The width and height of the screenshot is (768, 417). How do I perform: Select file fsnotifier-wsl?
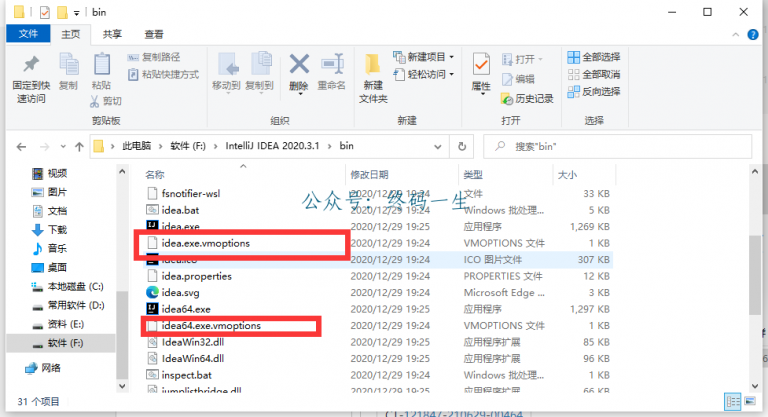tap(191, 194)
